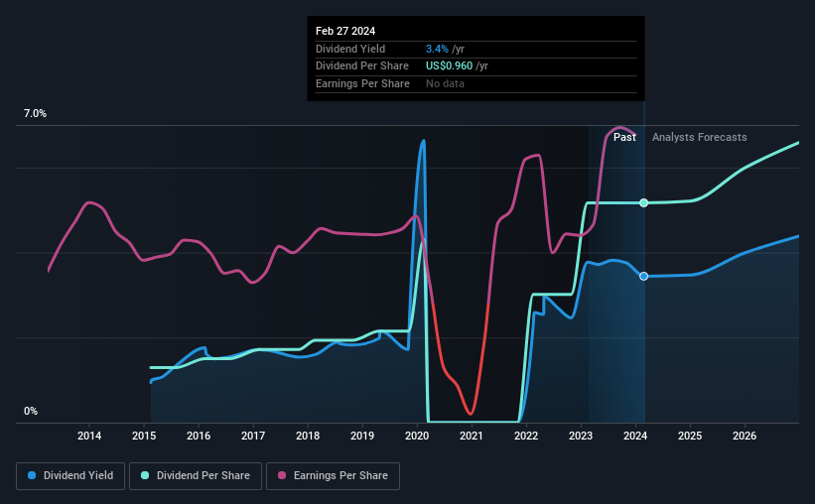
Task: Click the '7.0%' y-axis label
Action: (35, 114)
